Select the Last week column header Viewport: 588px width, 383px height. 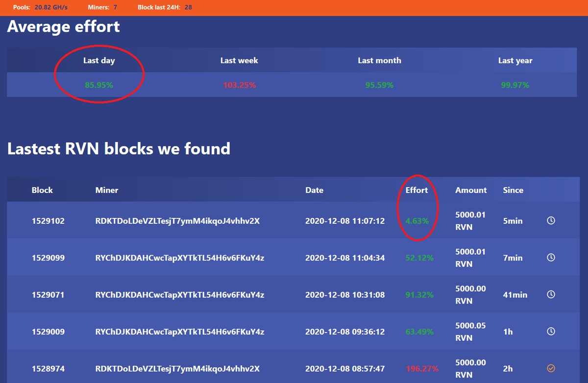click(239, 60)
